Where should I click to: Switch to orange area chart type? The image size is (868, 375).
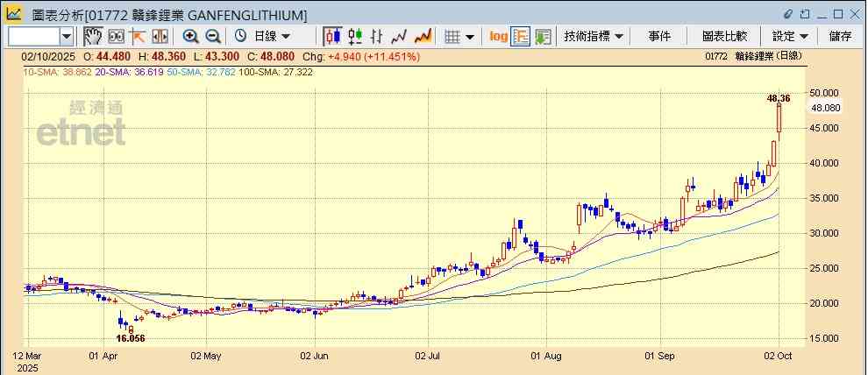(423, 36)
